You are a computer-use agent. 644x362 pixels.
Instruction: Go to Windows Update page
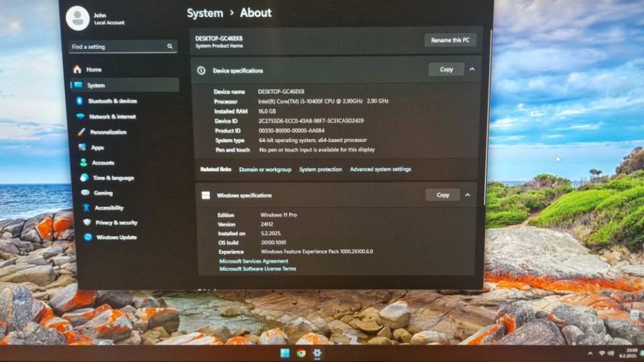tap(117, 237)
